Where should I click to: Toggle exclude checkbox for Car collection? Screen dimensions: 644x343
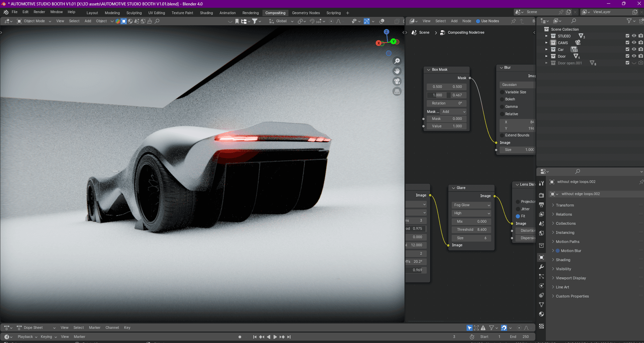coord(627,49)
